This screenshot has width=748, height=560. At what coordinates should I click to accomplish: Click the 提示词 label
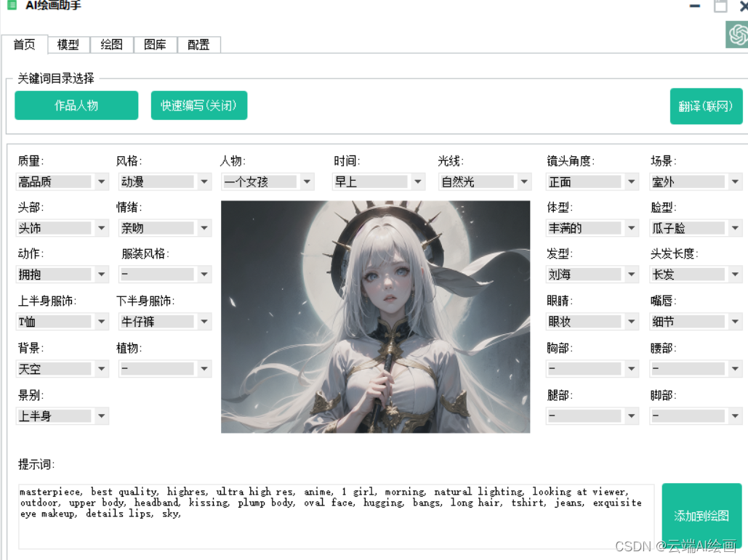tap(36, 464)
